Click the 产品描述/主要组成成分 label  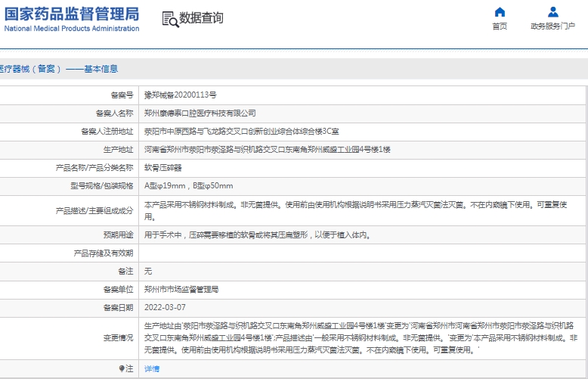click(94, 211)
